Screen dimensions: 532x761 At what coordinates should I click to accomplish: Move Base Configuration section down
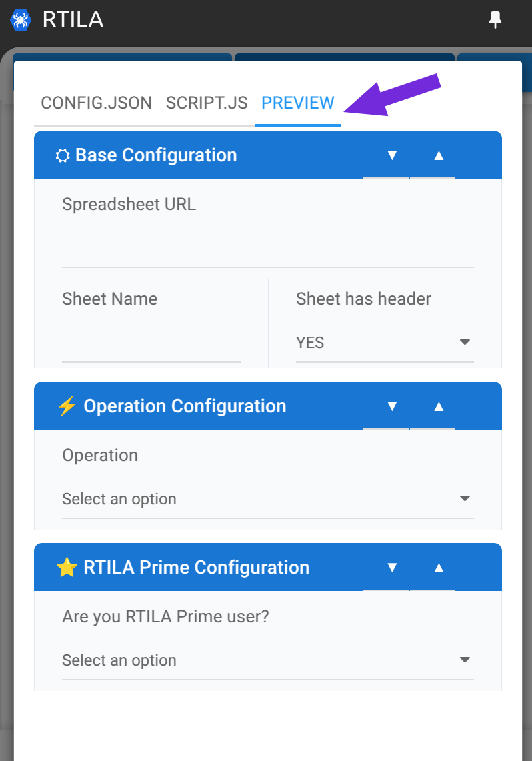(x=392, y=155)
